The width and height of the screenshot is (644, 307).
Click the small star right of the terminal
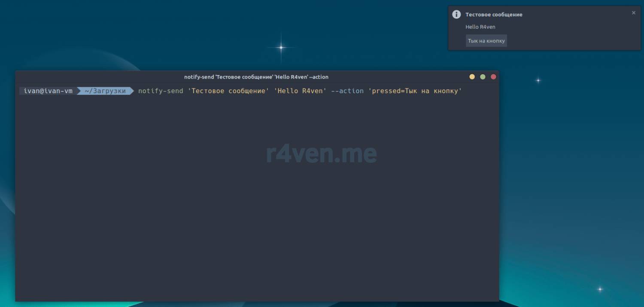click(x=538, y=80)
